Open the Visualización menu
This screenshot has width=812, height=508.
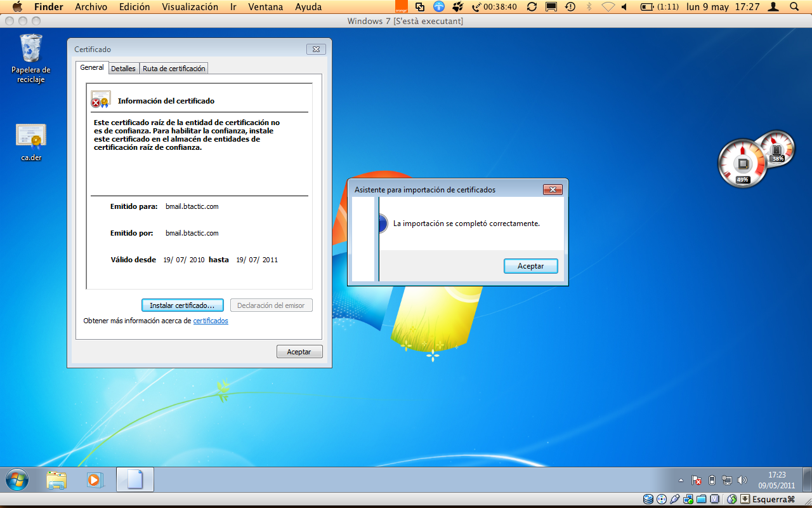(x=190, y=7)
